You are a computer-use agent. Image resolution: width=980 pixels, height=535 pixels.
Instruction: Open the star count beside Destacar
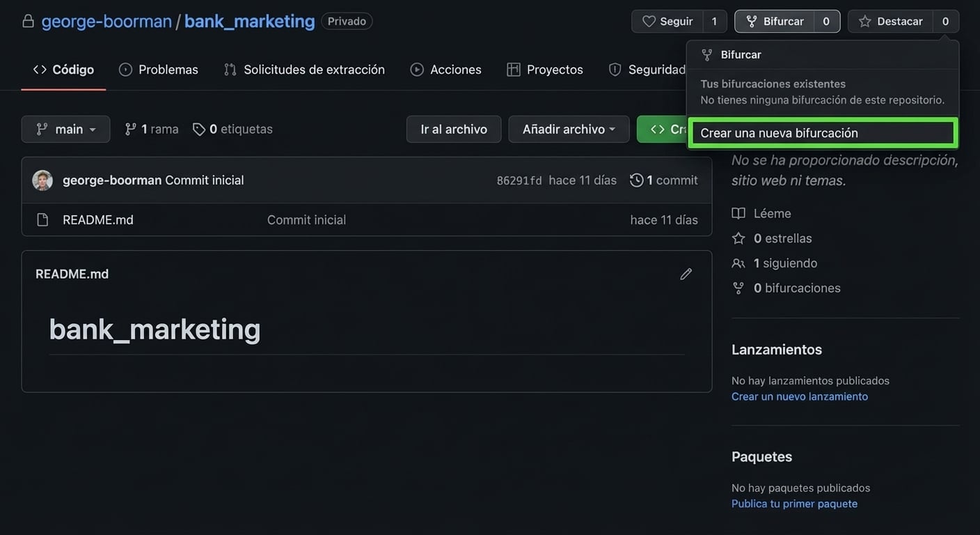click(x=946, y=22)
